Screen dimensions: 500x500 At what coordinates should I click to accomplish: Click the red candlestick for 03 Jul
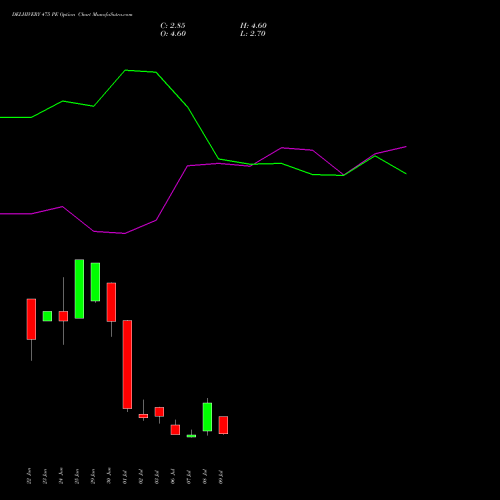(159, 412)
